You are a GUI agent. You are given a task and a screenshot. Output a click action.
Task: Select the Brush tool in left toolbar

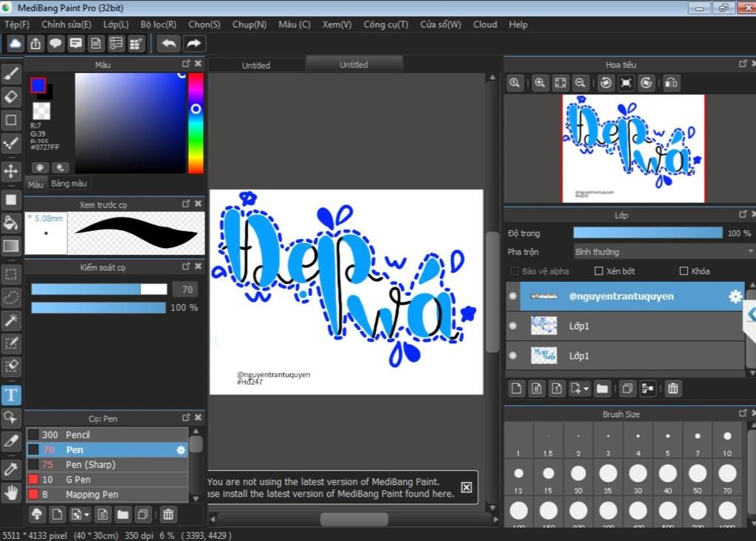click(x=11, y=73)
